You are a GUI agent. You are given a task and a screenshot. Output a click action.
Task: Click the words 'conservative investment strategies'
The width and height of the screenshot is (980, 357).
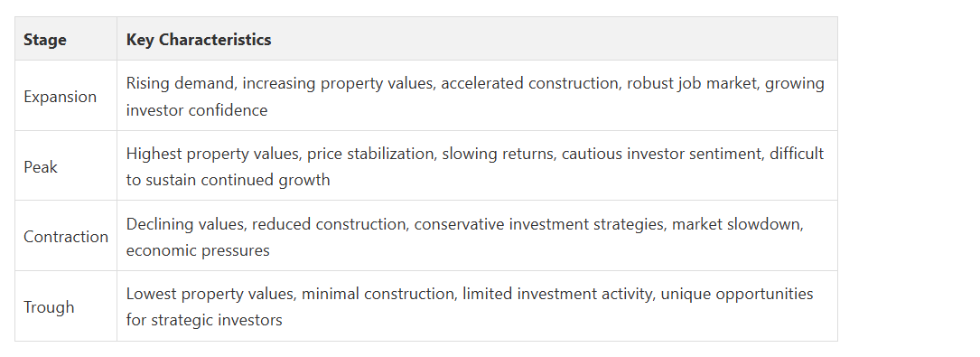[538, 224]
